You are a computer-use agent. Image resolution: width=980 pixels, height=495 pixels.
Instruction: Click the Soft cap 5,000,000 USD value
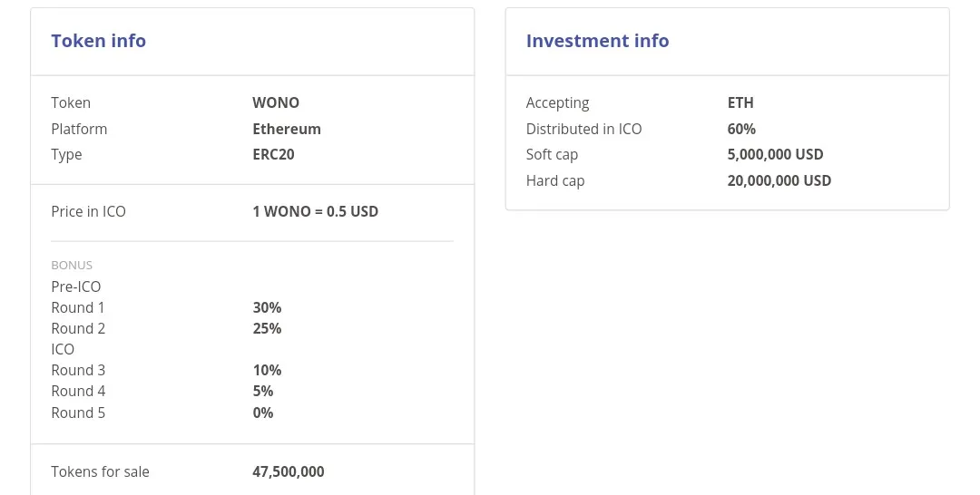776,154
